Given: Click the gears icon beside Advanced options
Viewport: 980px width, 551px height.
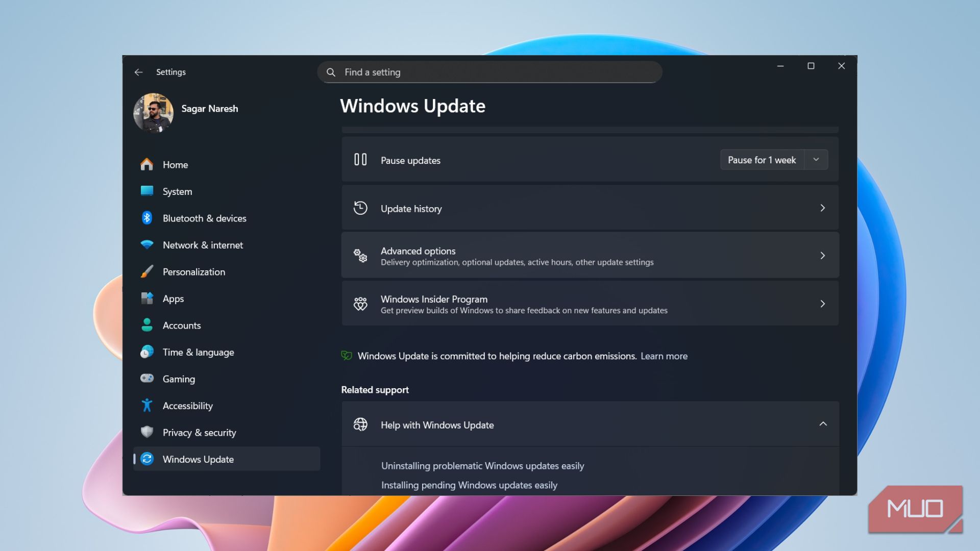Looking at the screenshot, I should click(x=360, y=256).
